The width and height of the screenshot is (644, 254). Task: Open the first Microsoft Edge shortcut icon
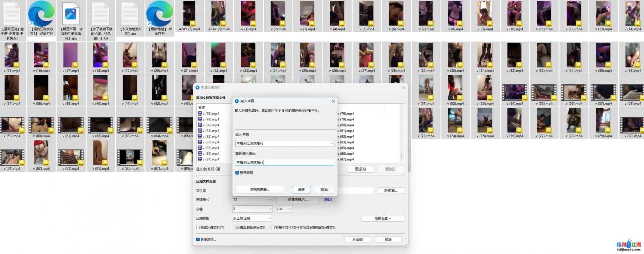pyautogui.click(x=41, y=14)
